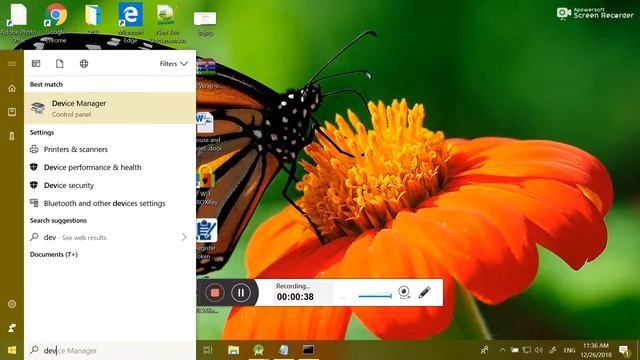
Task: Open the clock showing 11:36 AM
Action: click(x=596, y=350)
